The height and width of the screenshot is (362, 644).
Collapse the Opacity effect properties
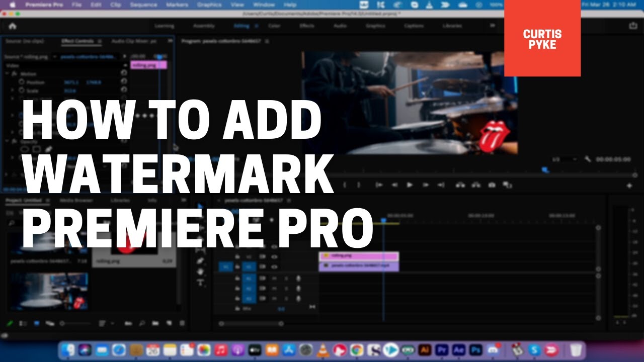pyautogui.click(x=7, y=141)
